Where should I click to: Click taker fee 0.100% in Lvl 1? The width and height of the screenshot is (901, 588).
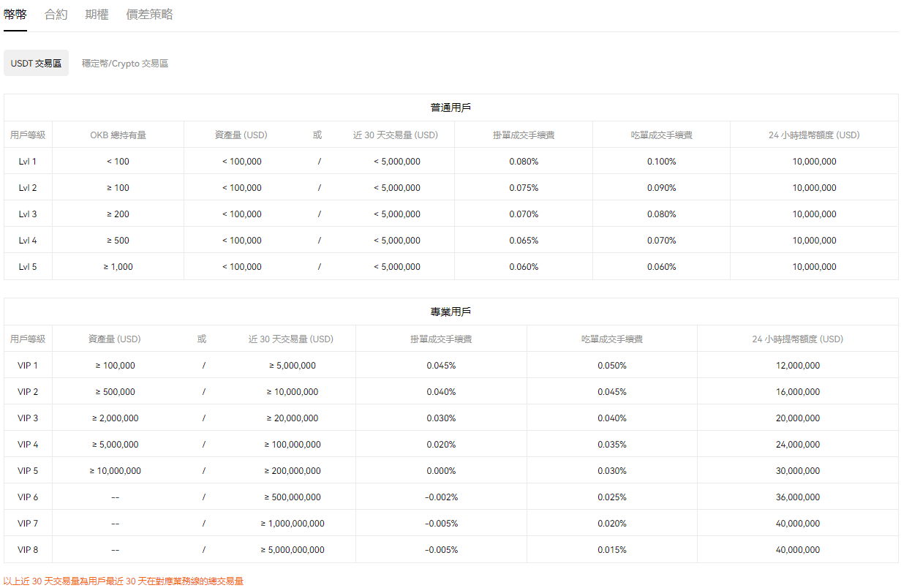point(661,162)
